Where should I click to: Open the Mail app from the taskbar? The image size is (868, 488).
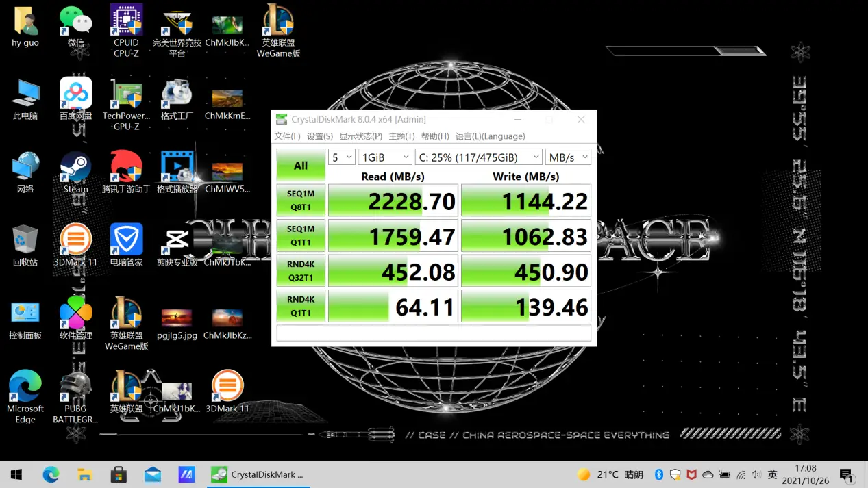click(x=153, y=474)
